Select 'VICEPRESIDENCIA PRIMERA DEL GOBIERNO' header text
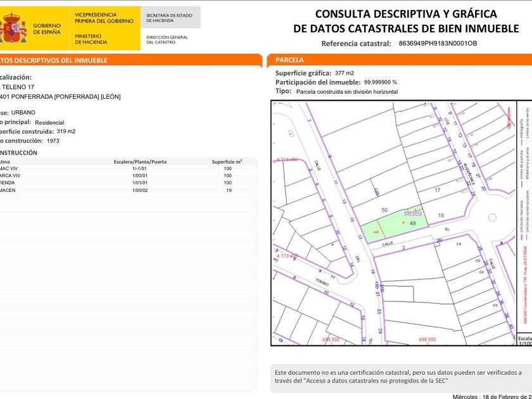 click(x=104, y=18)
